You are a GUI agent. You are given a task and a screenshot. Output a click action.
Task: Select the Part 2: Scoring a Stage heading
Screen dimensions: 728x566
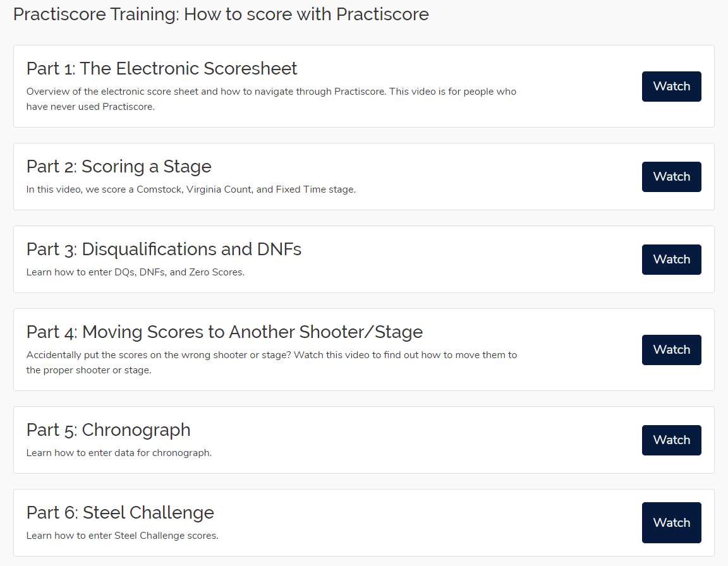point(119,166)
